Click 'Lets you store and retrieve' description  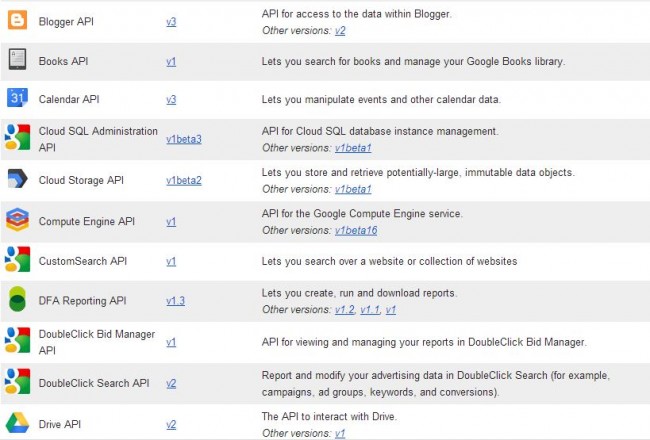[x=418, y=172]
